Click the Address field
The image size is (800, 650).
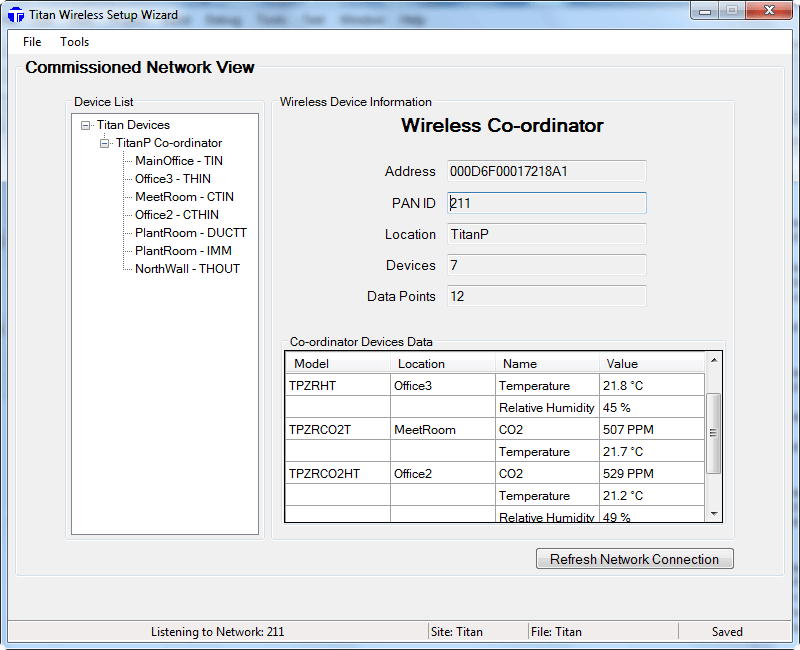pyautogui.click(x=546, y=171)
